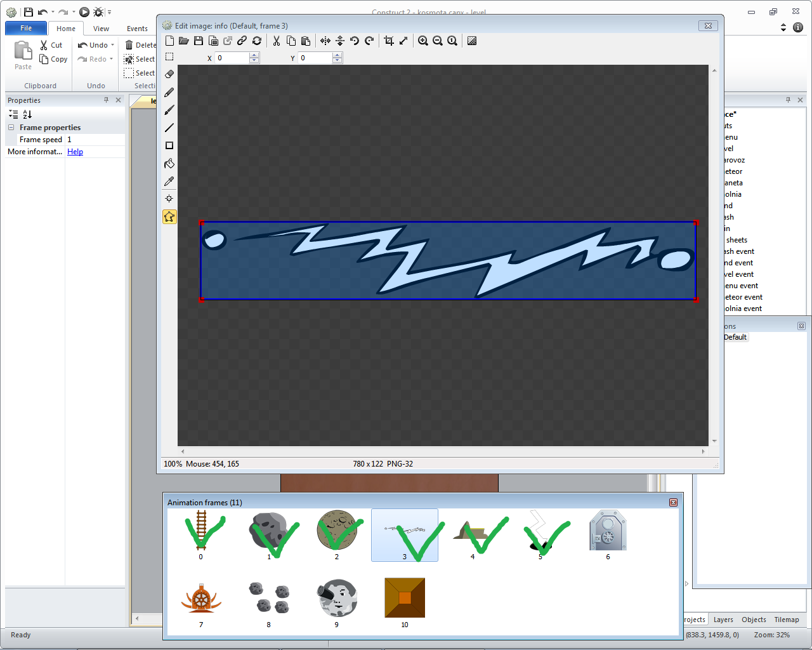Select the Collision polygon tool
Viewport: 812px width, 650px height.
coord(169,216)
